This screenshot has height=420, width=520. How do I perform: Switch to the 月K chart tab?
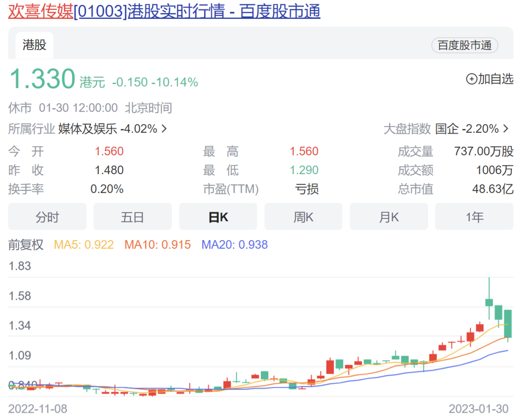pyautogui.click(x=389, y=217)
